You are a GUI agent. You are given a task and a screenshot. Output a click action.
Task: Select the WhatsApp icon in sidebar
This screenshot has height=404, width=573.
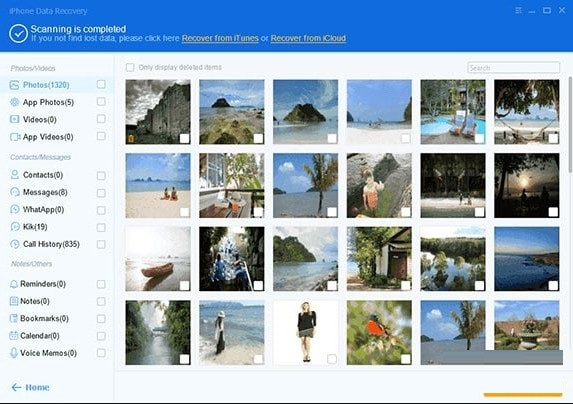click(15, 209)
